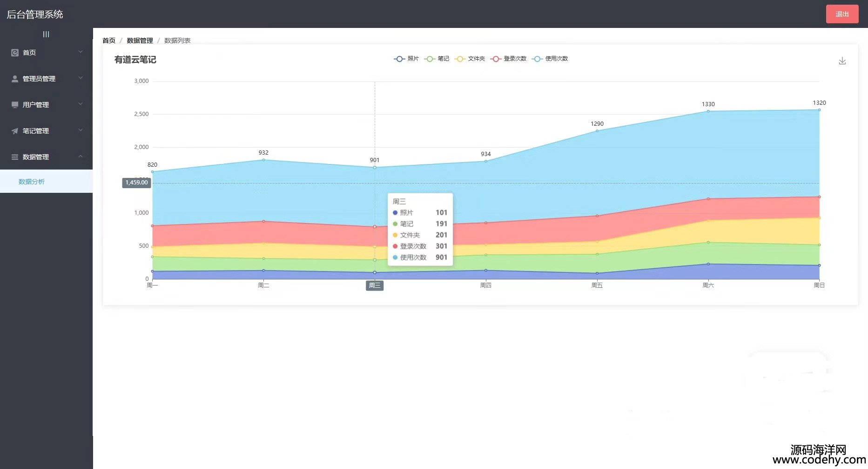Viewport: 868px width, 469px height.
Task: Click the red 退出 logout button
Action: [x=842, y=14]
